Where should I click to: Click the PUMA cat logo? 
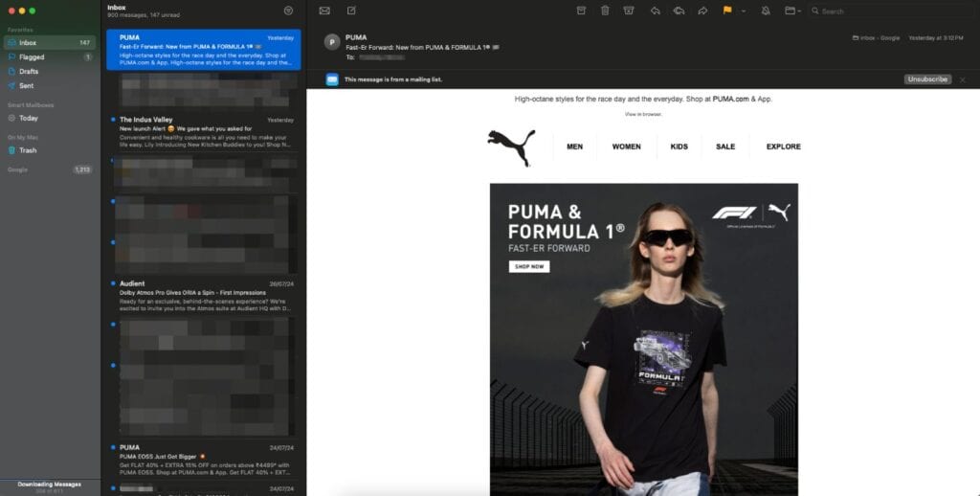(511, 147)
